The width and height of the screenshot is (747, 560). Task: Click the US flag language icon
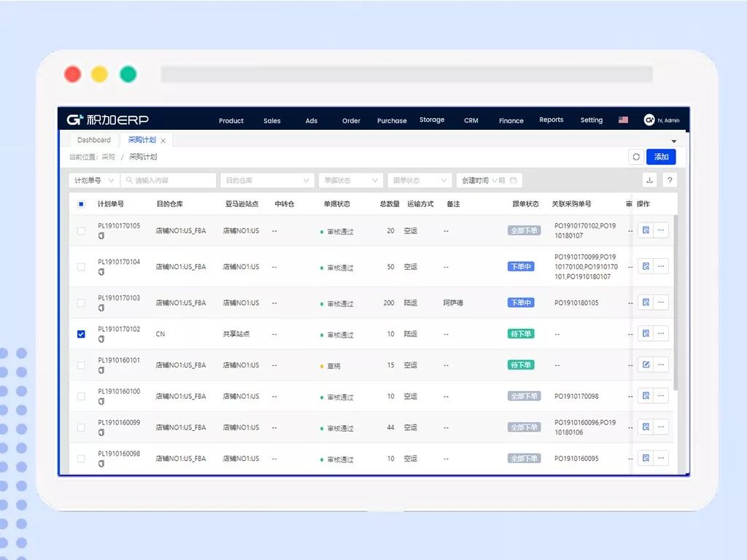(623, 120)
